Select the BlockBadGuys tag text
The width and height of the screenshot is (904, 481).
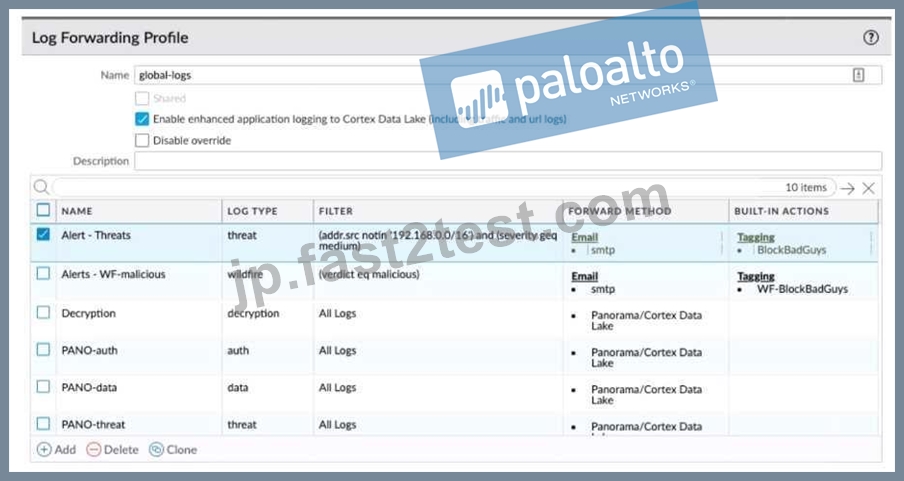[x=792, y=250]
